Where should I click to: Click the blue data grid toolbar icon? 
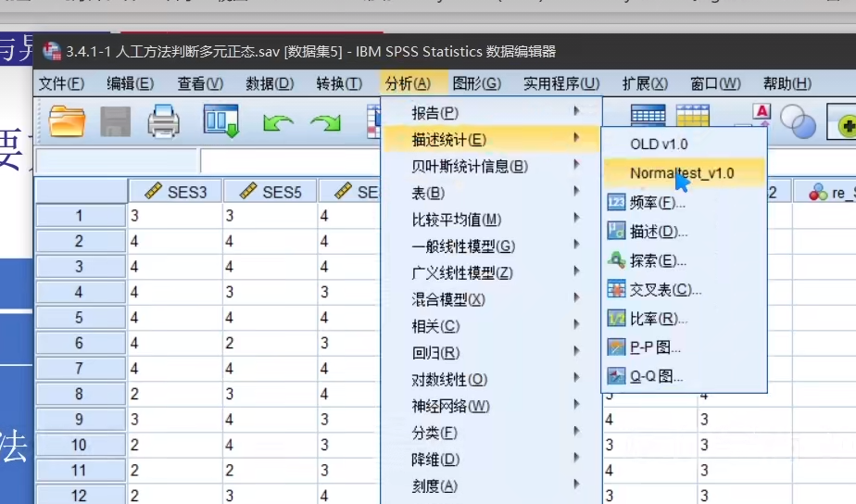pyautogui.click(x=648, y=115)
